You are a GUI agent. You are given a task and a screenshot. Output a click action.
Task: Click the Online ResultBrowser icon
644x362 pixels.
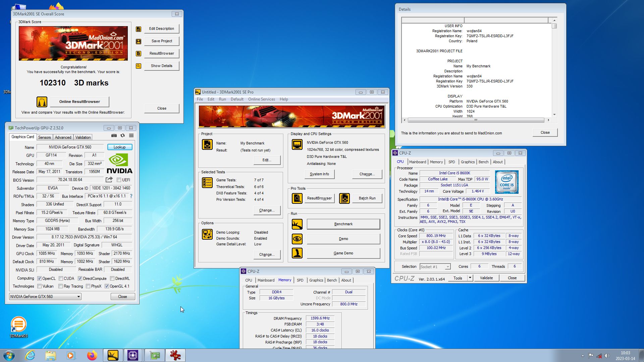pyautogui.click(x=42, y=102)
